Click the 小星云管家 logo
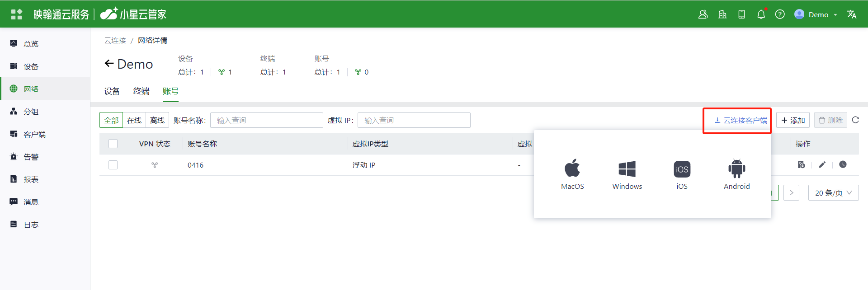The height and width of the screenshot is (290, 868). pyautogui.click(x=133, y=14)
